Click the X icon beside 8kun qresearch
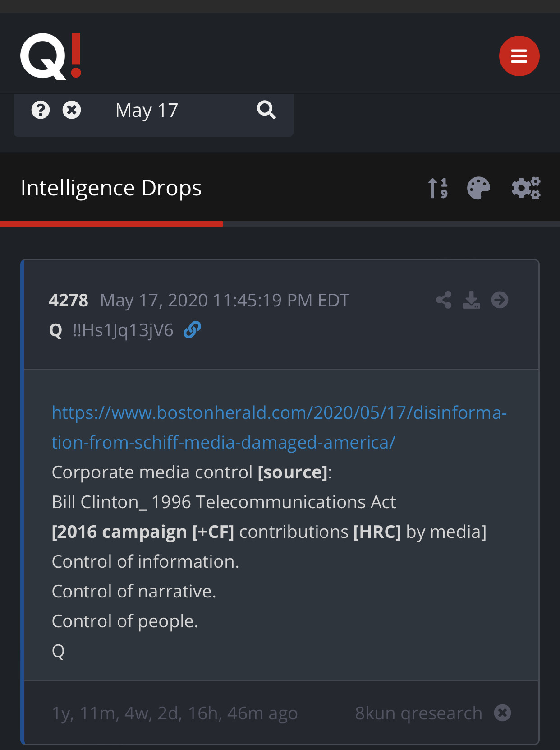560x750 pixels. pyautogui.click(x=502, y=713)
